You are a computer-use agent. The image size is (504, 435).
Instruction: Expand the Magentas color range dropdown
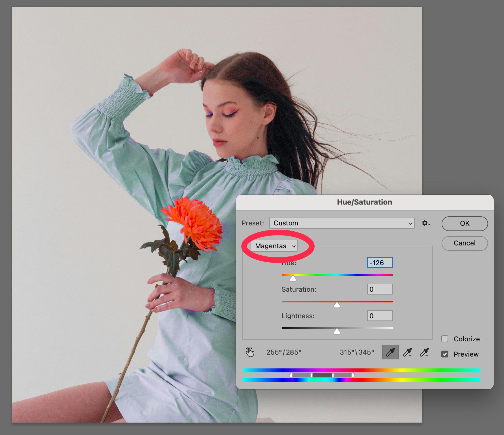(x=274, y=246)
